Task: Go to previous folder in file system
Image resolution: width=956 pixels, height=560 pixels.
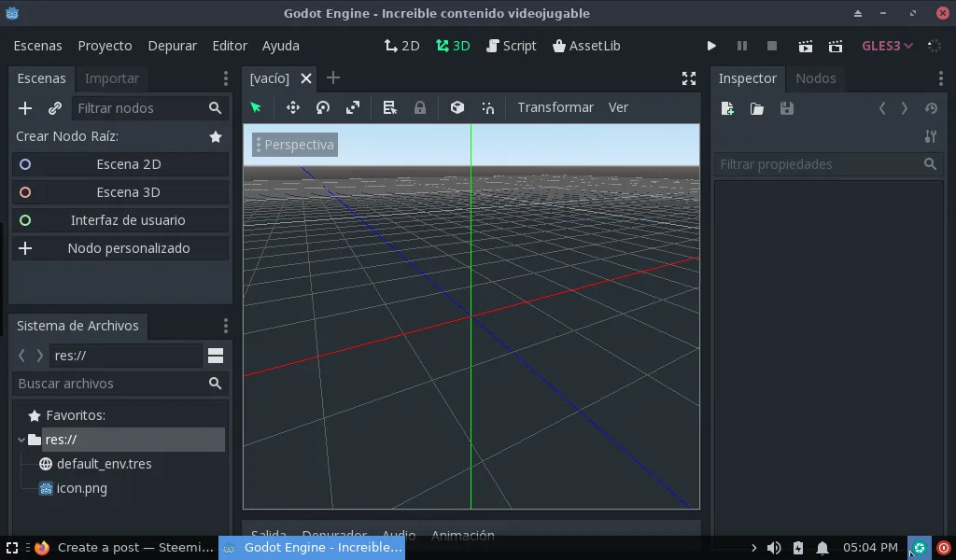Action: (22, 356)
